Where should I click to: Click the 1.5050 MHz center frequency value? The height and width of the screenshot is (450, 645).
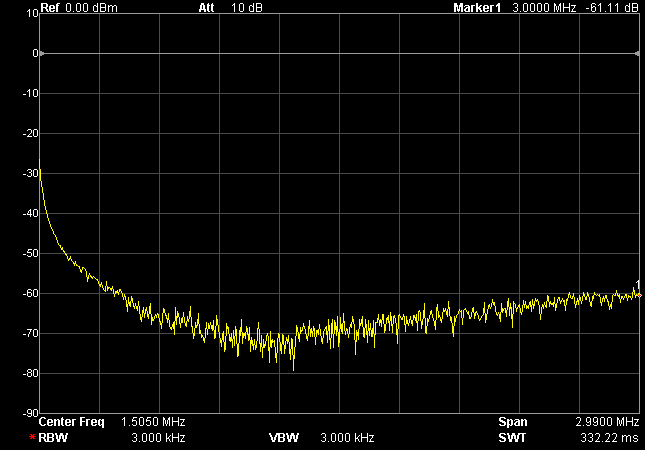tap(153, 422)
